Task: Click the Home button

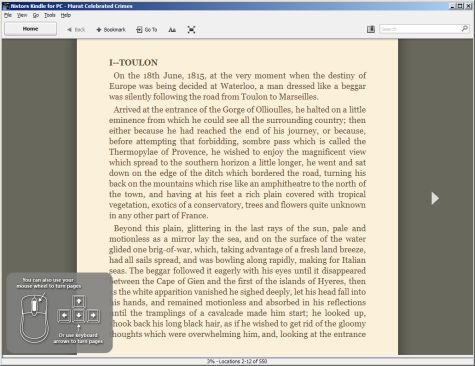Action: (30, 29)
